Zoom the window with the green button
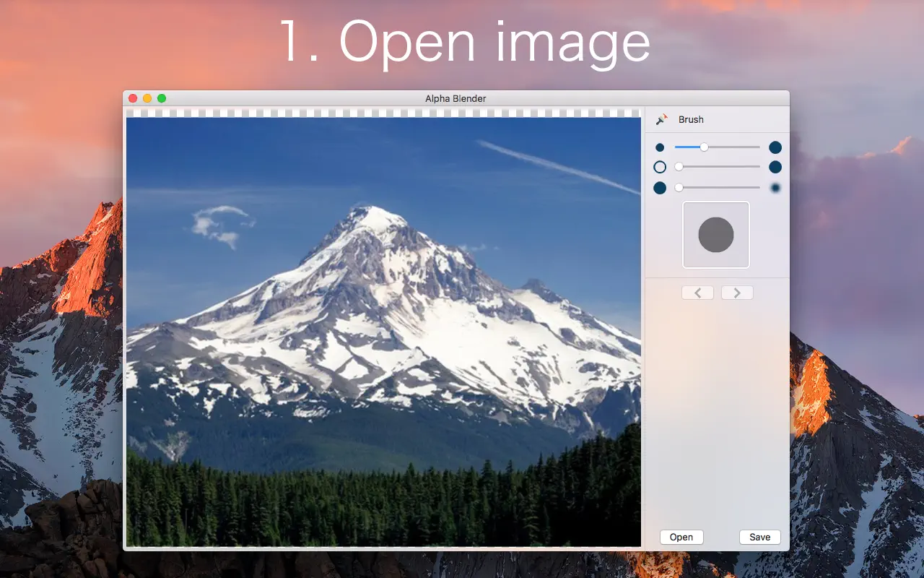This screenshot has width=924, height=578. point(162,98)
